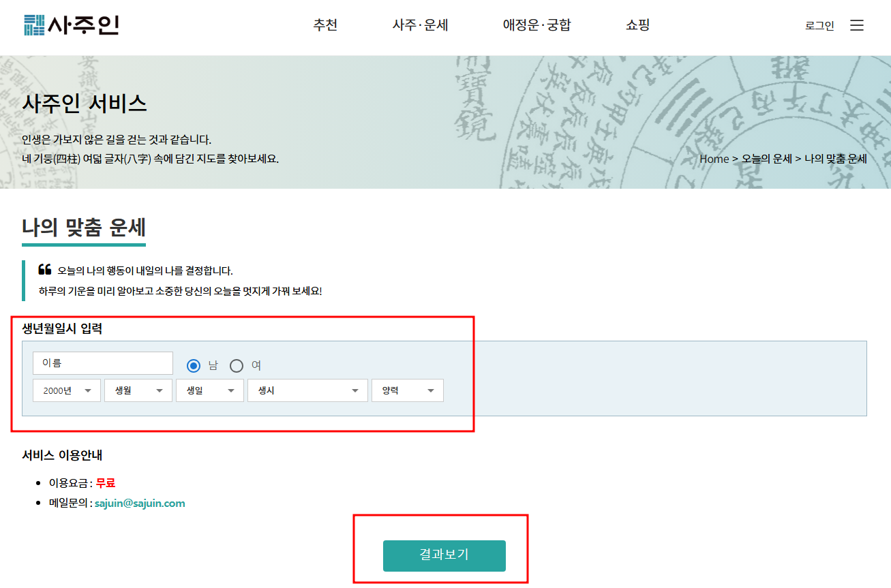Viewport: 891px width, 588px height.
Task: Open the 2000년 year dropdown
Action: [66, 390]
